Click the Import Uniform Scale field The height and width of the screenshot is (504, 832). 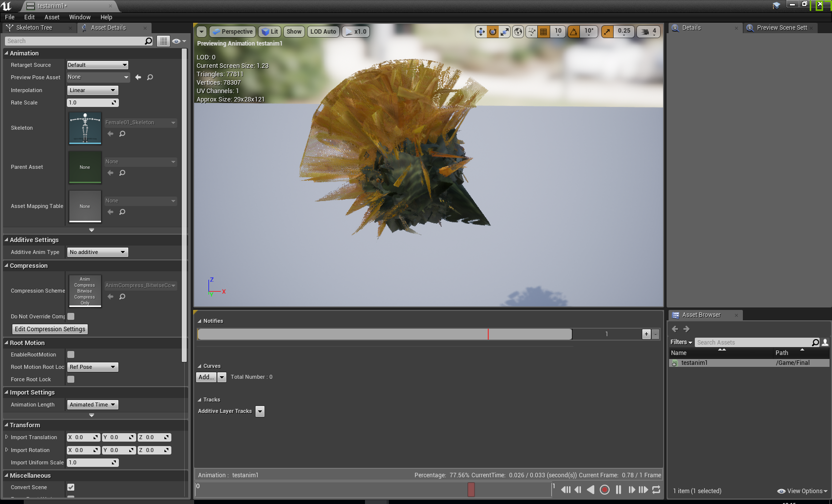point(93,462)
